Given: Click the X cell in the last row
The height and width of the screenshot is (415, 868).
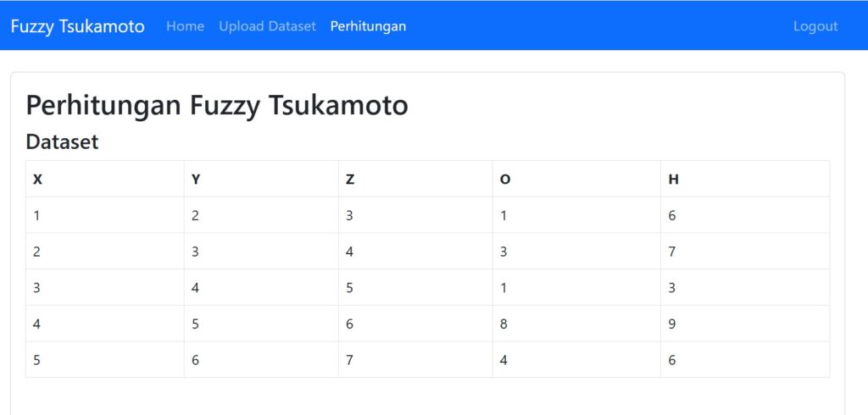Looking at the screenshot, I should [x=104, y=360].
